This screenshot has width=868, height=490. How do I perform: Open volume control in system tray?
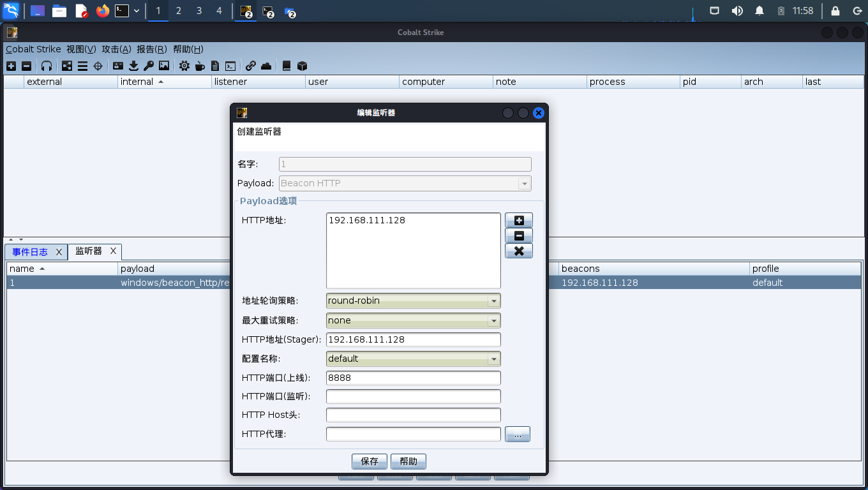(737, 11)
